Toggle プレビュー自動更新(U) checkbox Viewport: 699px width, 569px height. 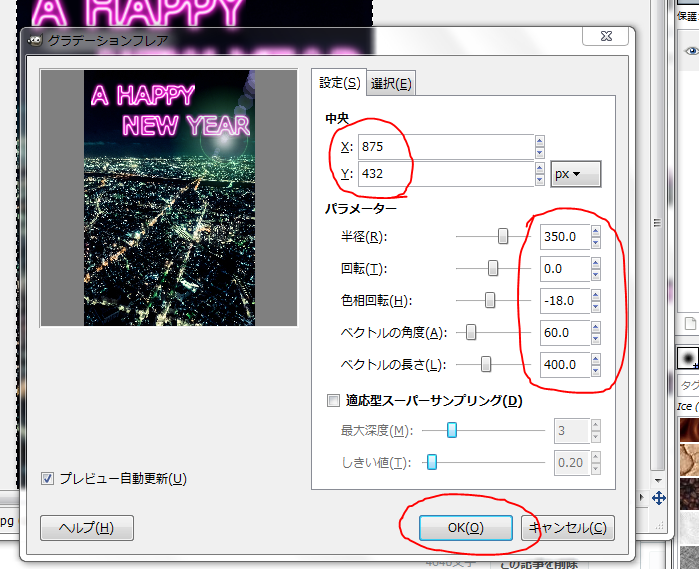(x=48, y=478)
